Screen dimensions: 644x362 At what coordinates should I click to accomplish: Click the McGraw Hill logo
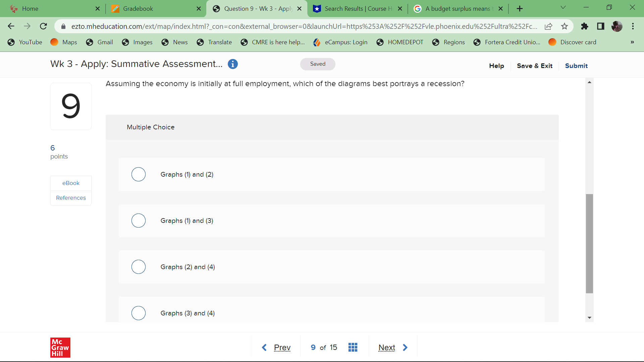[x=60, y=348]
